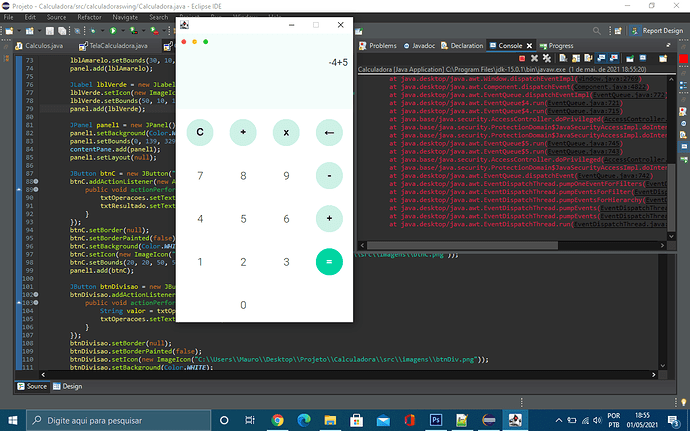Switch to Design tab at editor bottom
This screenshot has width=690, height=431.
67,386
